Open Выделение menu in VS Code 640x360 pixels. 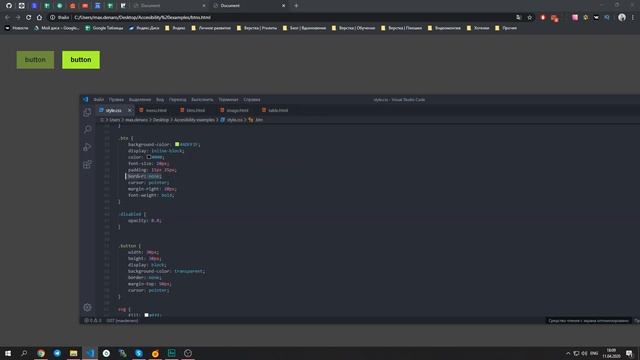coord(140,100)
